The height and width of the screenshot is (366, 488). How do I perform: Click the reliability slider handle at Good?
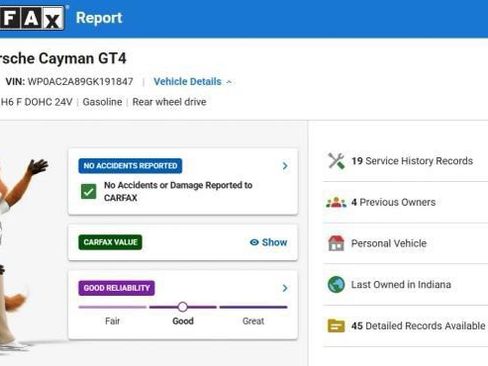(182, 307)
